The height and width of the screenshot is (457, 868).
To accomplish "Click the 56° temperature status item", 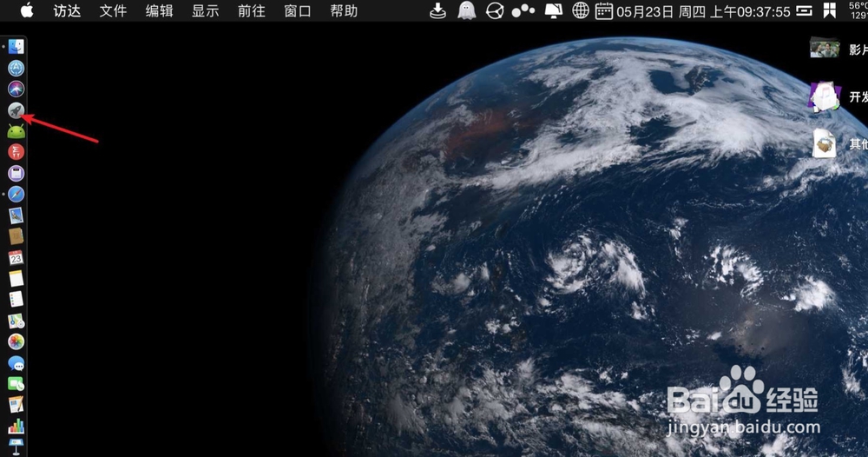I will [858, 10].
